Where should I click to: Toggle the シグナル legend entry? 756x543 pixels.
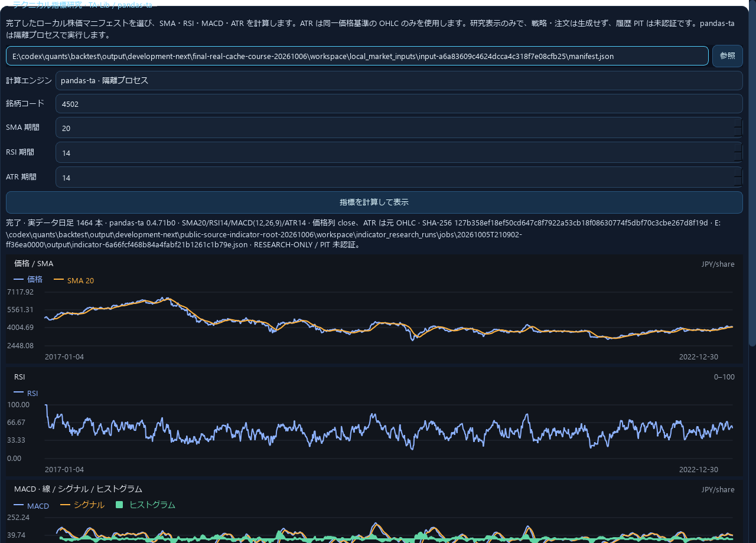click(82, 505)
